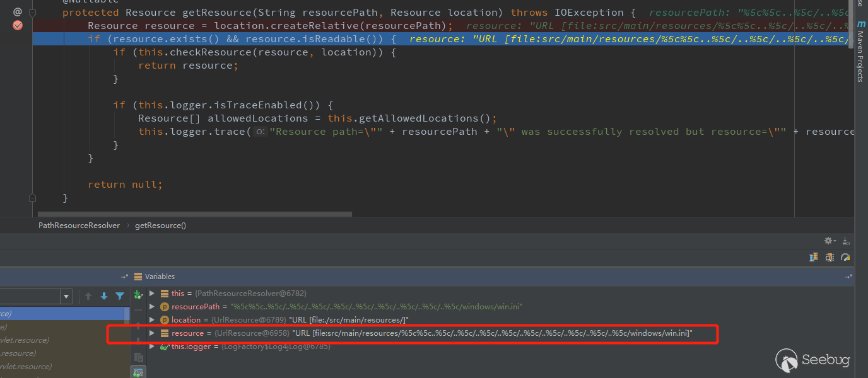Open the threads combo box dropdown
This screenshot has height=378, width=868.
(66, 296)
